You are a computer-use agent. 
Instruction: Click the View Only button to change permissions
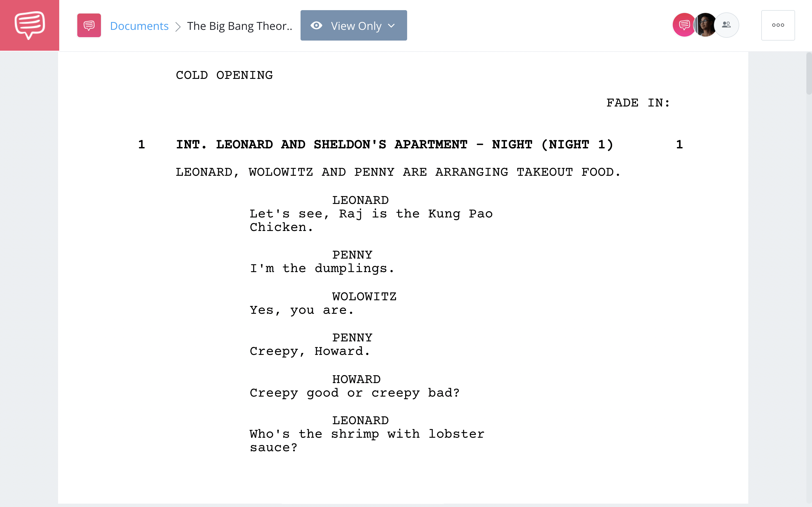click(353, 25)
